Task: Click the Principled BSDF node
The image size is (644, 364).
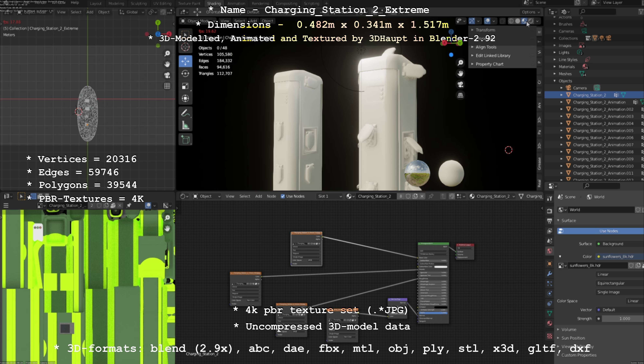Action: (433, 283)
